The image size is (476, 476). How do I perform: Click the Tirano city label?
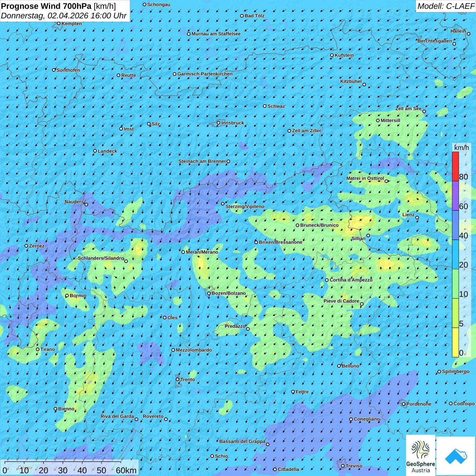coord(48,349)
